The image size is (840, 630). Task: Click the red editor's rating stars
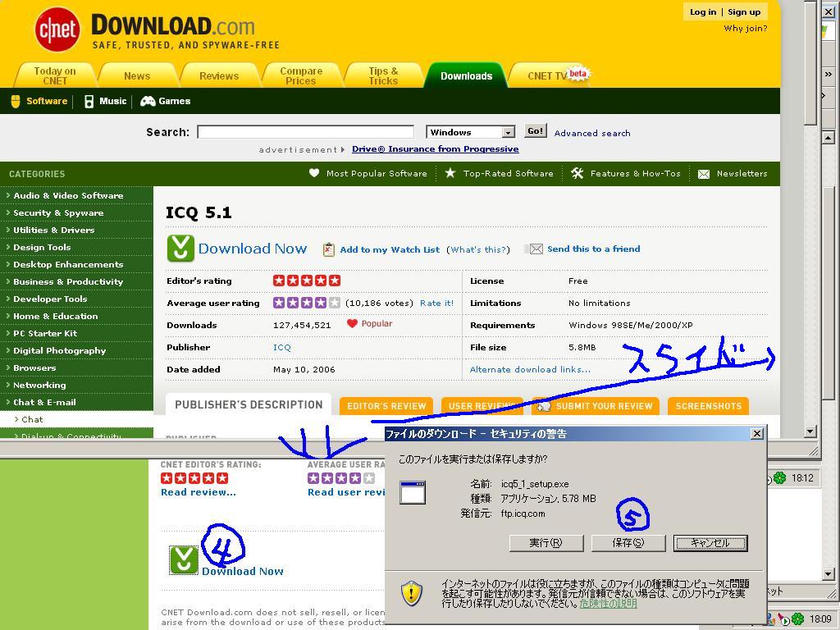307,281
